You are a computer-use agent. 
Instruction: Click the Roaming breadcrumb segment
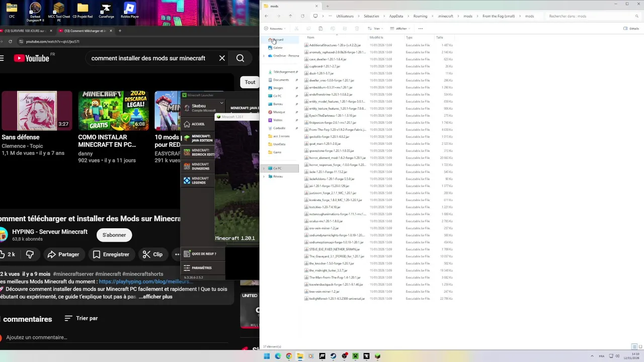click(x=420, y=16)
